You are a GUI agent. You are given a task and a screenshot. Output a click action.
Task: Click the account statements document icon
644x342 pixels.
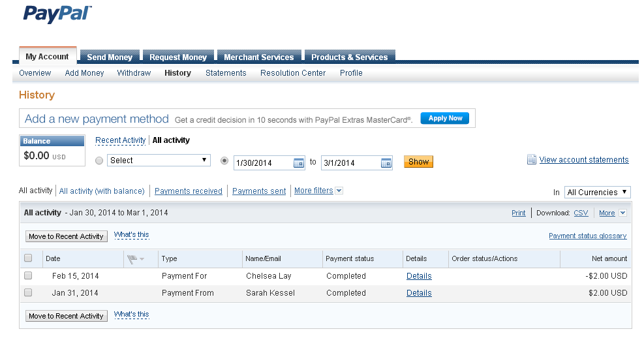coord(532,159)
